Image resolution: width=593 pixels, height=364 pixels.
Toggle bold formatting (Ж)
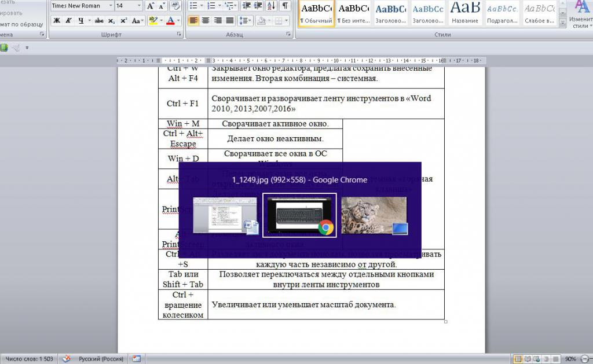[57, 21]
